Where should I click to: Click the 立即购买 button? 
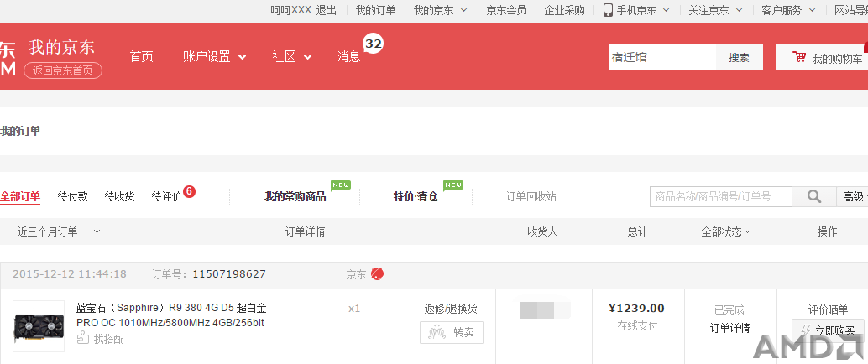click(827, 330)
